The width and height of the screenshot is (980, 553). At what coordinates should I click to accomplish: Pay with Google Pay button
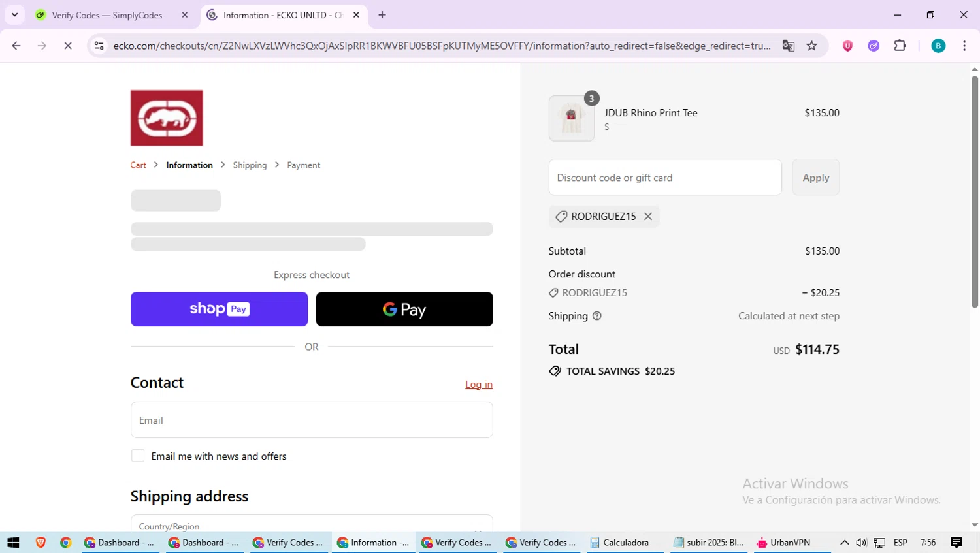(x=404, y=309)
